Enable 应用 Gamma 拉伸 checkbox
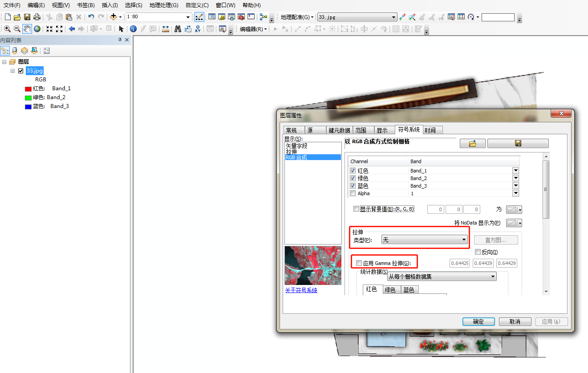Screen dimensions: 588x373 coord(359,262)
